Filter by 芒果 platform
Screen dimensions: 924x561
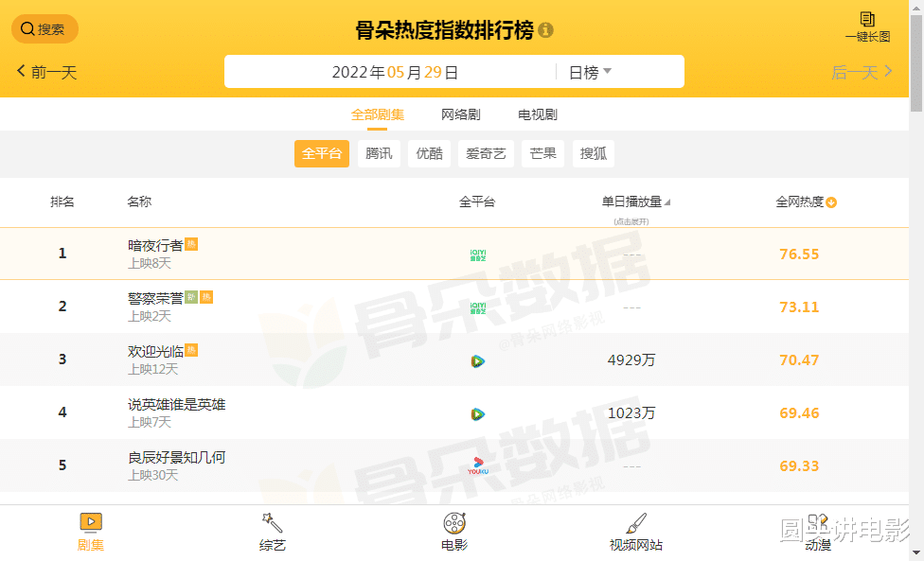click(x=542, y=153)
